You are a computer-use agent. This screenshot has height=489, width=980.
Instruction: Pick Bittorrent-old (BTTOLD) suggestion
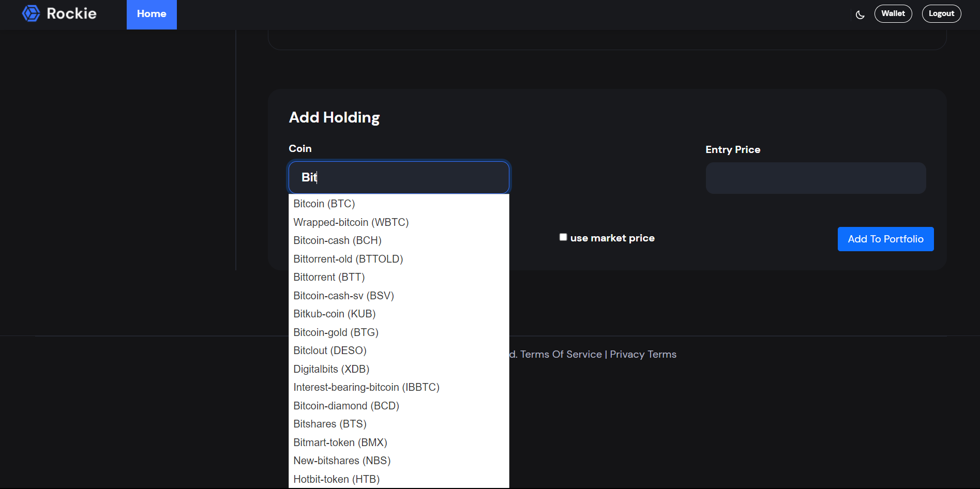pyautogui.click(x=399, y=259)
